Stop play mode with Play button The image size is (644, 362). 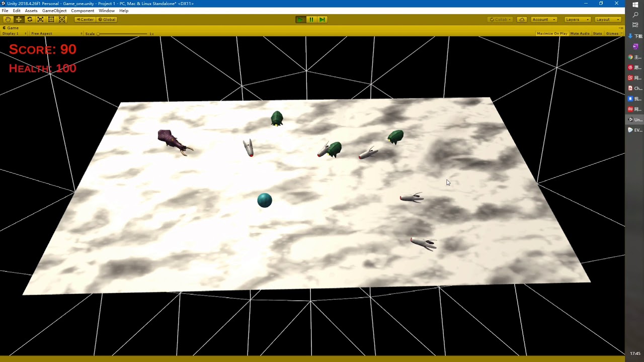300,19
